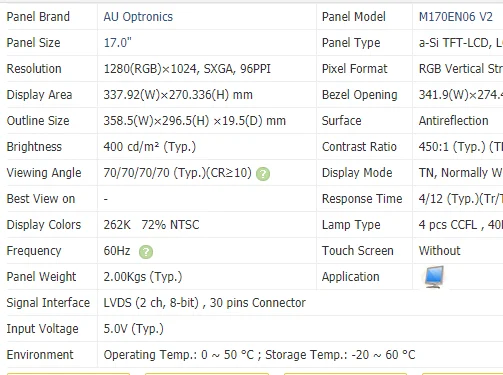Click the Antireflection surface value
Viewport: 503px width, 375px height.
(x=453, y=121)
